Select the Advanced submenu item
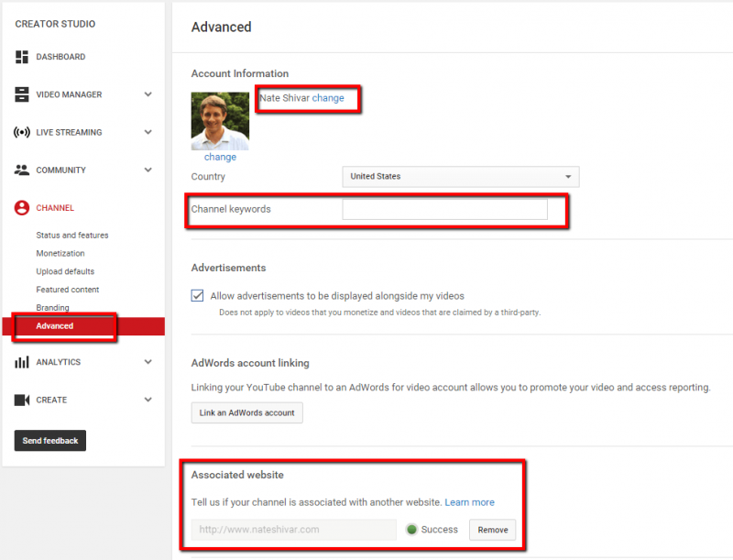The image size is (733, 560). click(55, 325)
